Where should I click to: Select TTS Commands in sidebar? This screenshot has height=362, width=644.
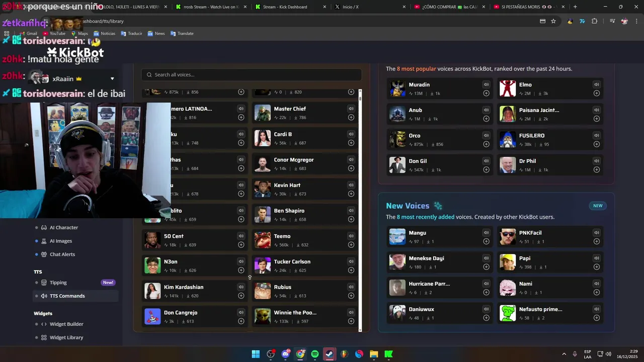(x=75, y=296)
